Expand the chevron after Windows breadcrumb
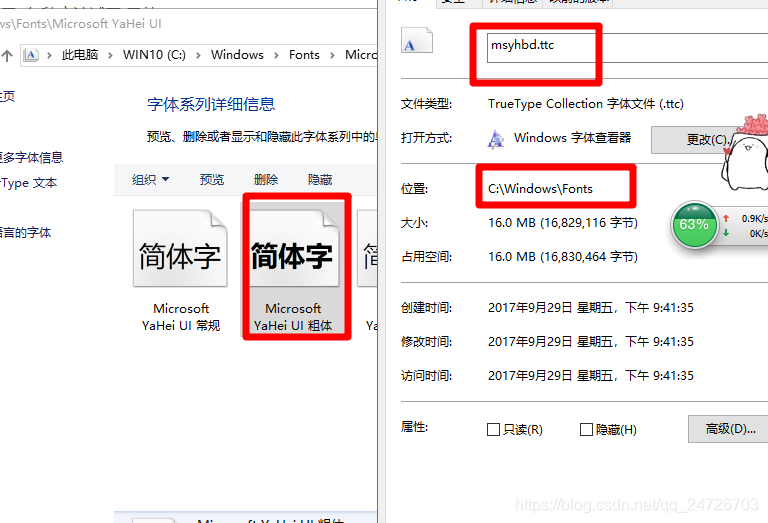768x523 pixels. (276, 55)
